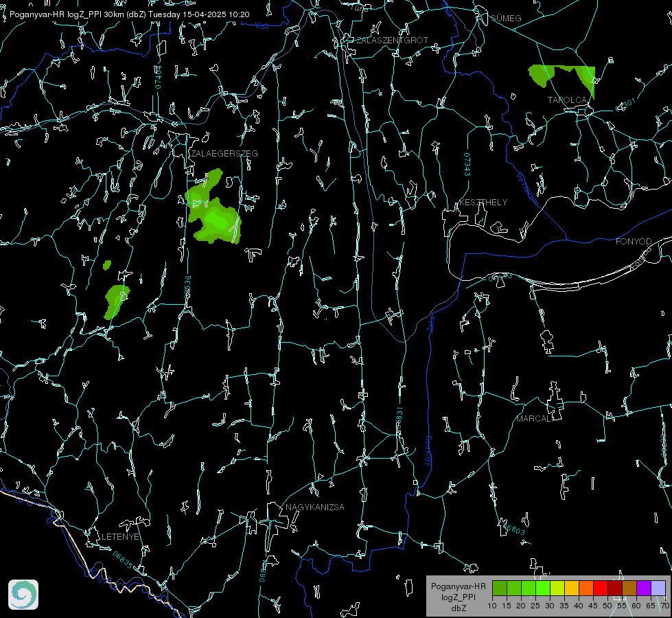Image resolution: width=672 pixels, height=618 pixels.
Task: Click the swirl logo icon
Action: pos(23,595)
